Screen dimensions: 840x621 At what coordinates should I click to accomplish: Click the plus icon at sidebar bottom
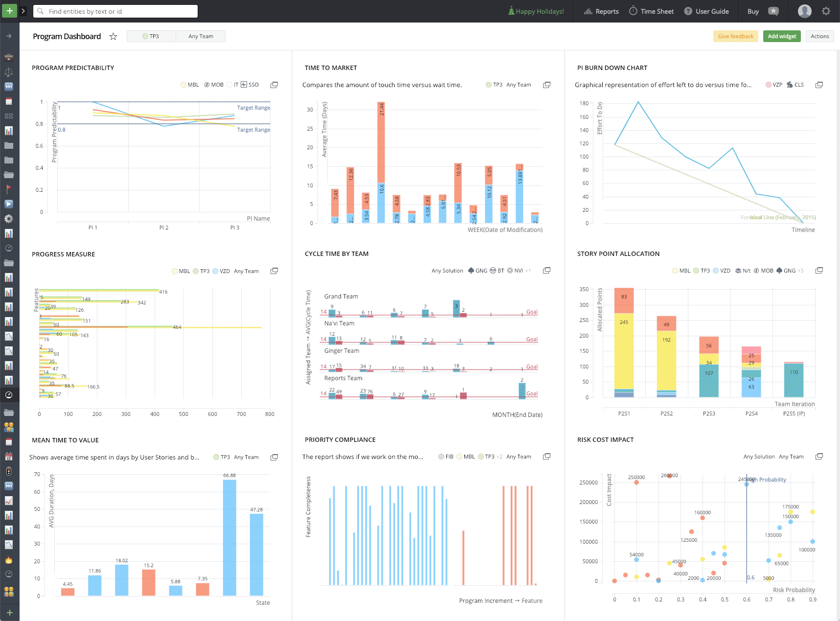[9, 613]
